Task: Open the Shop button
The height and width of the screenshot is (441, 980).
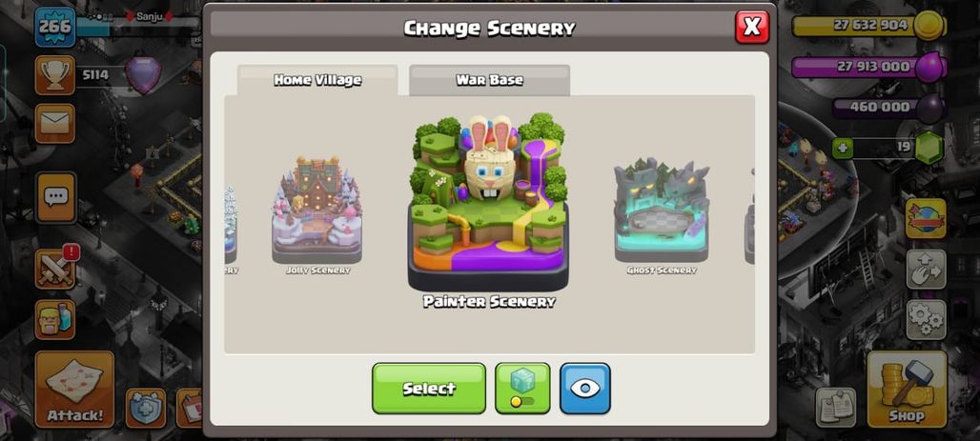Action: [x=907, y=390]
